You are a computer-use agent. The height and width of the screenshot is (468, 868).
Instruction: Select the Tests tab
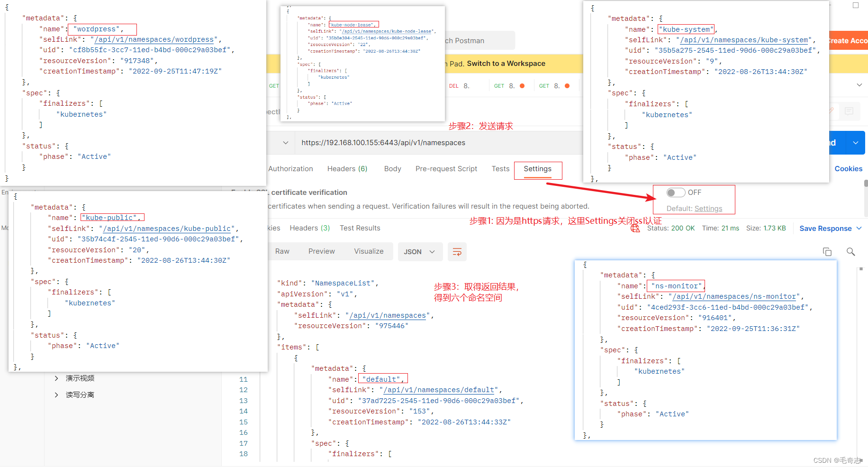[x=500, y=169]
